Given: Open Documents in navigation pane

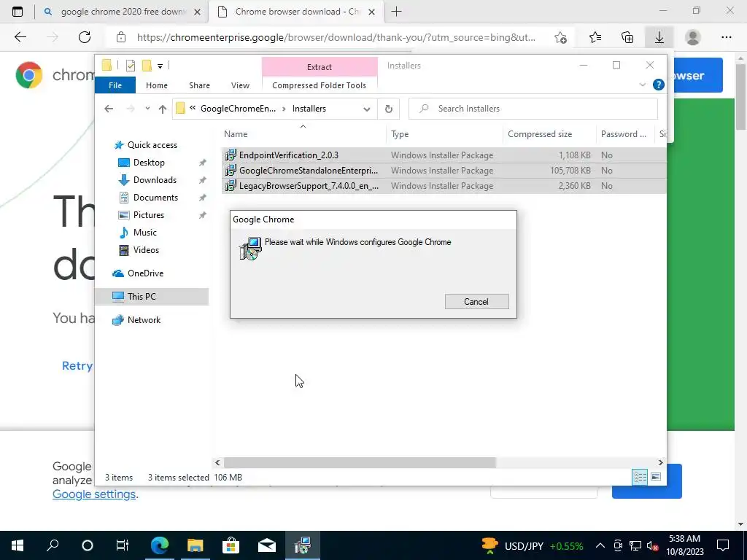Looking at the screenshot, I should pos(155,198).
